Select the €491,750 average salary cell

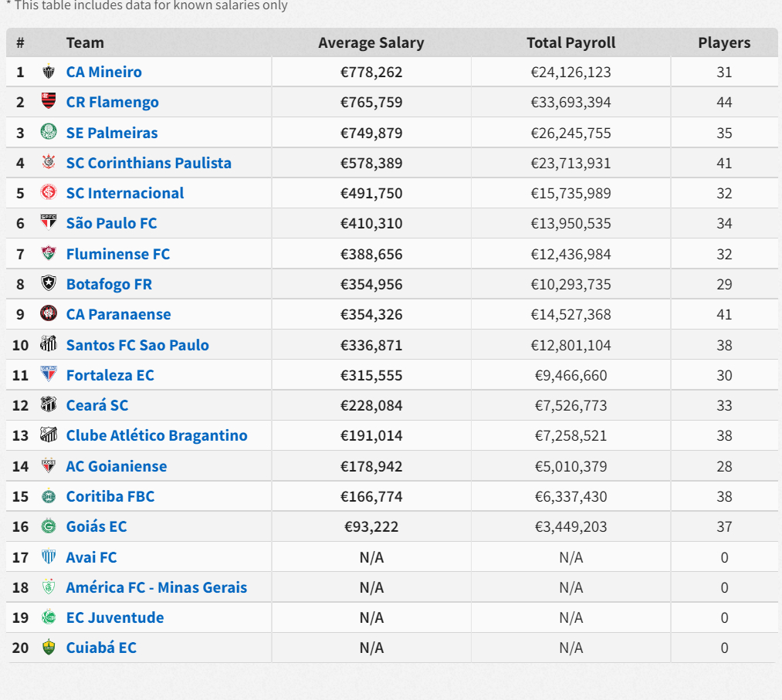point(371,194)
